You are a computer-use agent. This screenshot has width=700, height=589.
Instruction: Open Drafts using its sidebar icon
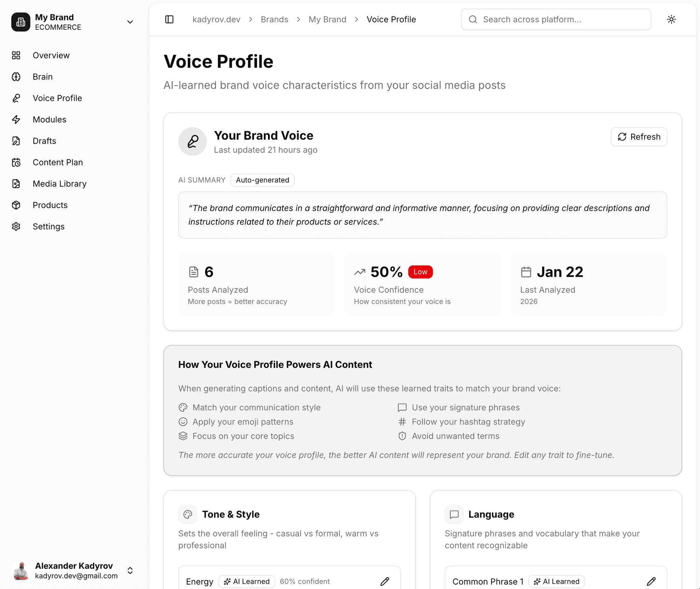coord(16,141)
